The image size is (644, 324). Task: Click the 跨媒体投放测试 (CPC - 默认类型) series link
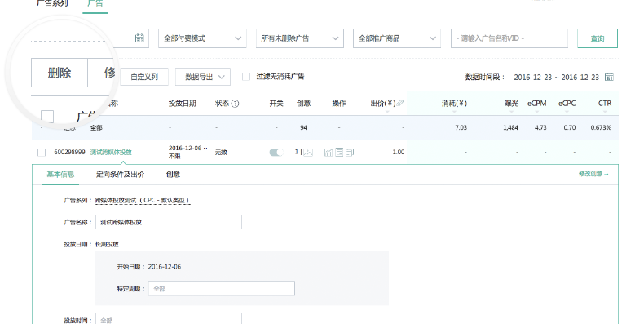tap(143, 200)
